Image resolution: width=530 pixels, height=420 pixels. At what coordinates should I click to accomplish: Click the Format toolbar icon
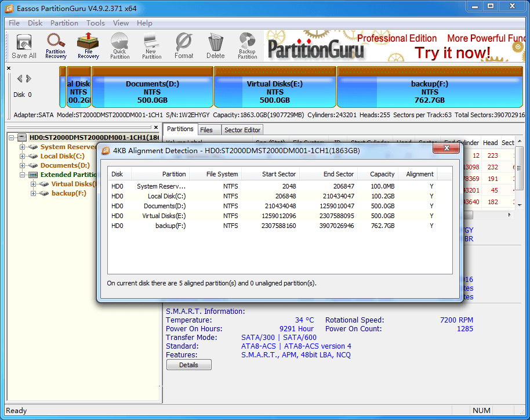pos(184,46)
